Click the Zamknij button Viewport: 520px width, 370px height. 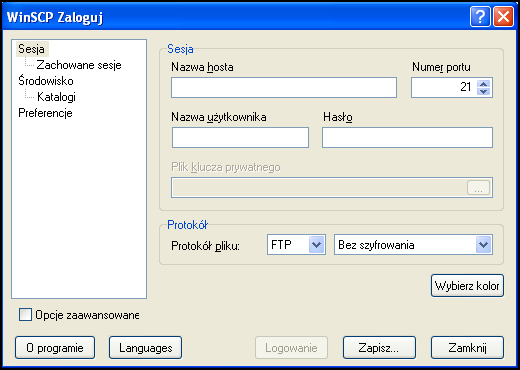[x=467, y=348]
